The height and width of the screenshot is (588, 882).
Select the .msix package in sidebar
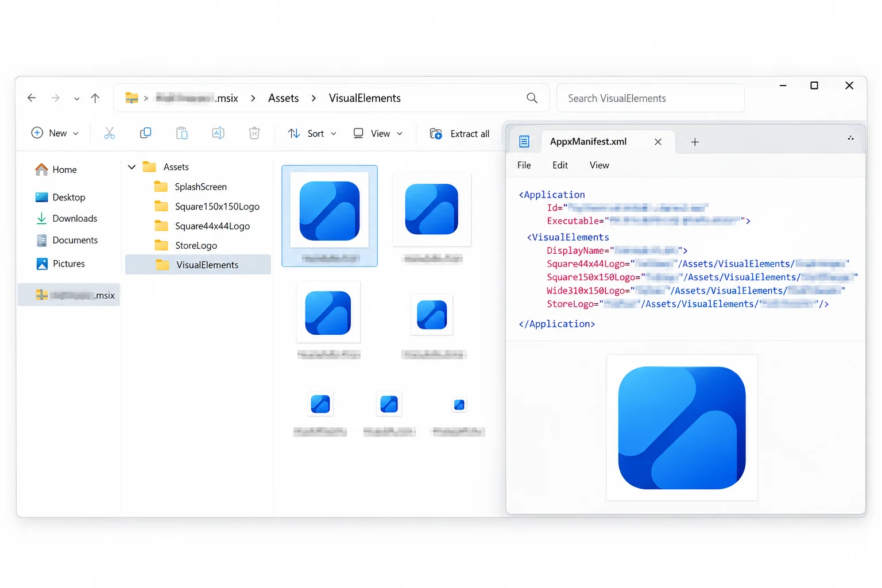click(69, 295)
